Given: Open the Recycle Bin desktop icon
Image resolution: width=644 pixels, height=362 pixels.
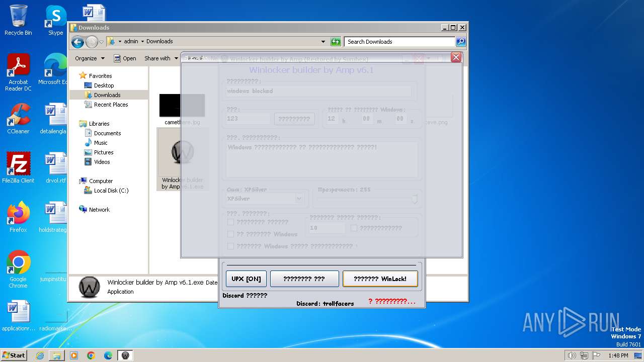Looking at the screenshot, I should point(18,20).
